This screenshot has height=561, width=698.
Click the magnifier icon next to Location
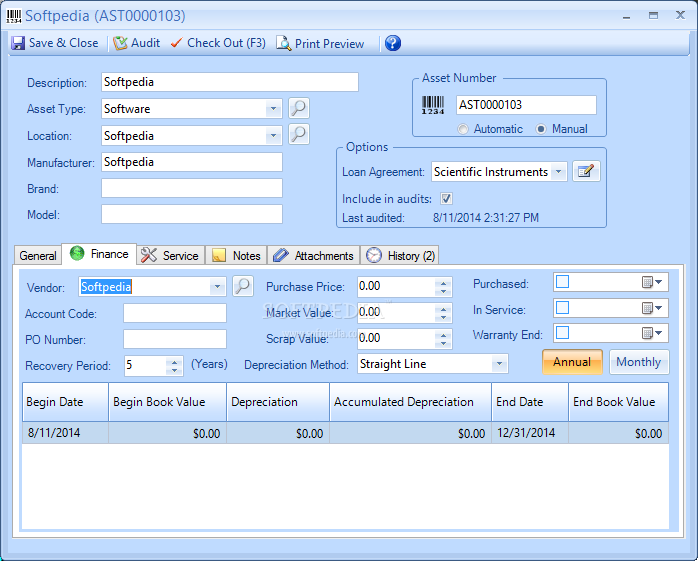299,134
